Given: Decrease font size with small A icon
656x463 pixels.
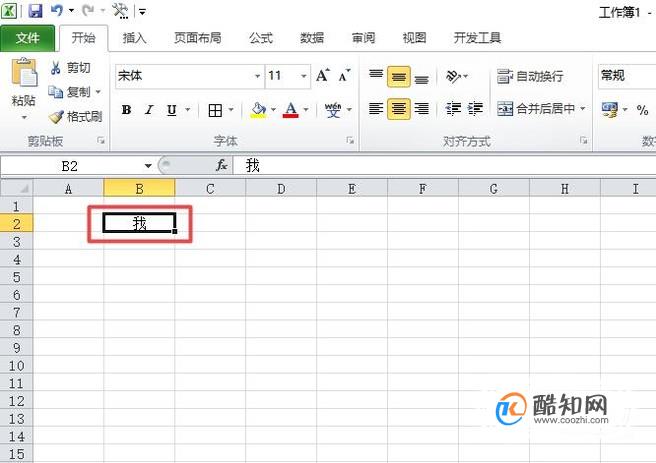Looking at the screenshot, I should (x=345, y=76).
